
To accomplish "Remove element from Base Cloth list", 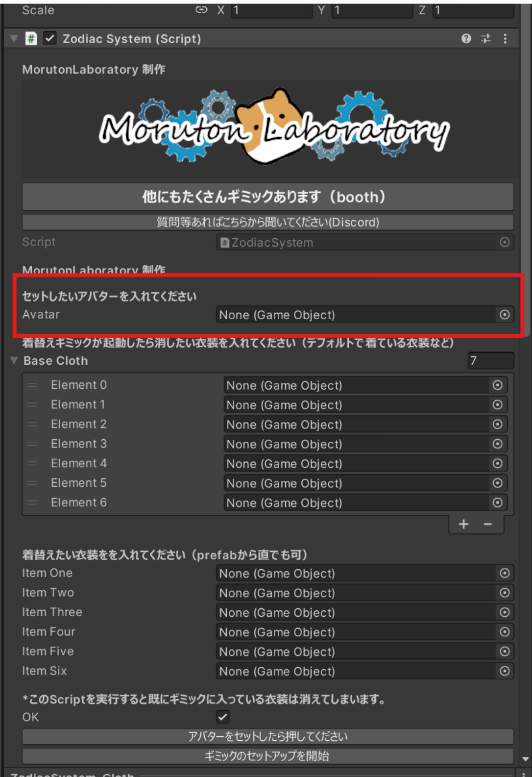I will coord(488,524).
